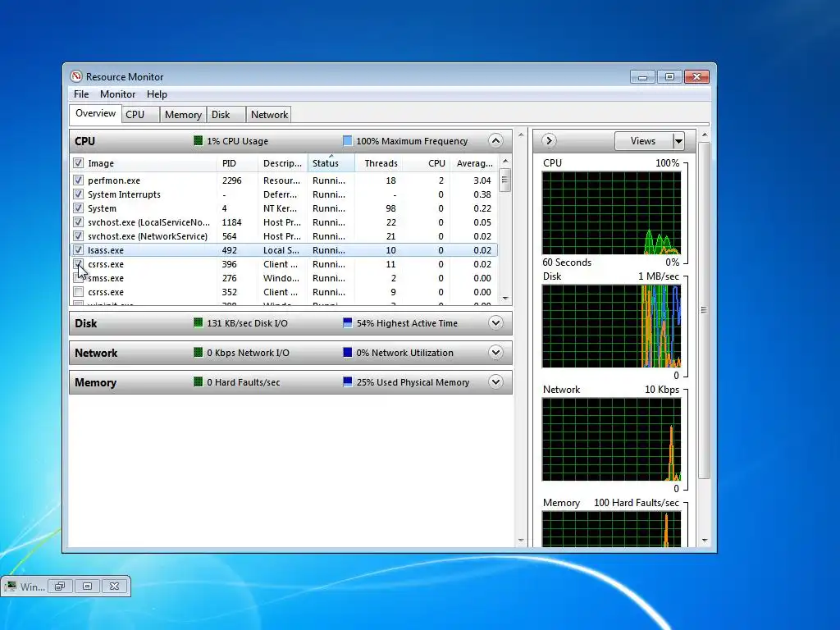Sort by the PID column header
The width and height of the screenshot is (840, 630).
tap(237, 163)
